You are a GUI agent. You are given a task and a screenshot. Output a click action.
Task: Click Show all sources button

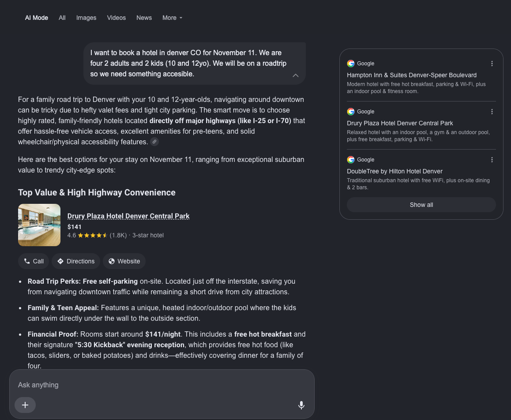coord(421,205)
